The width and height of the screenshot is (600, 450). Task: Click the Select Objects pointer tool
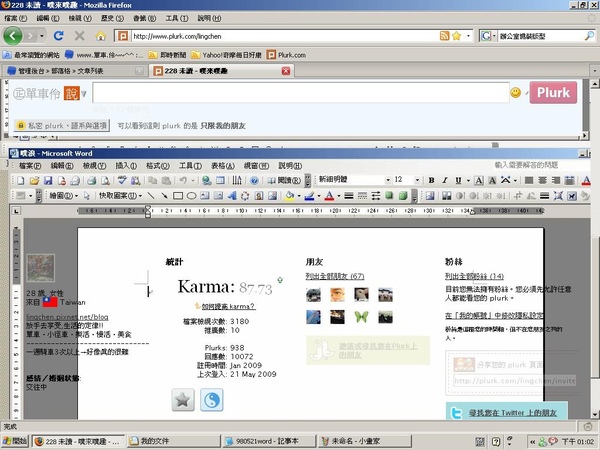pos(87,196)
